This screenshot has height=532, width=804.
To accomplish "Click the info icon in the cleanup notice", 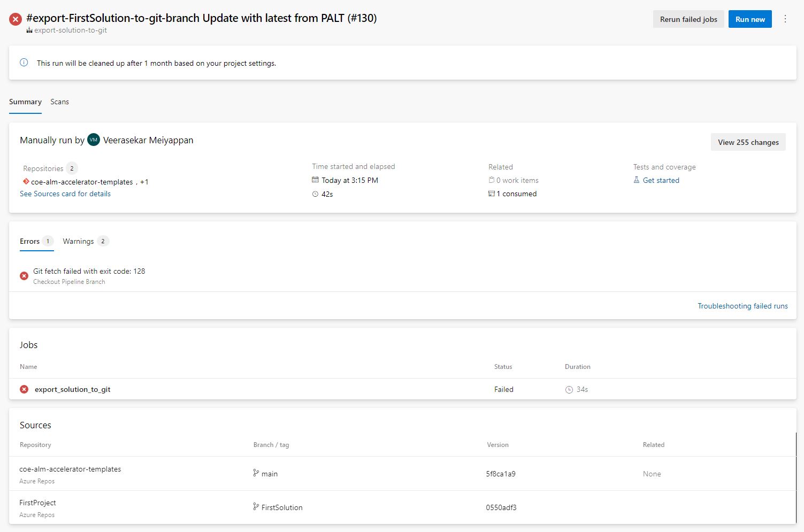I will [24, 63].
